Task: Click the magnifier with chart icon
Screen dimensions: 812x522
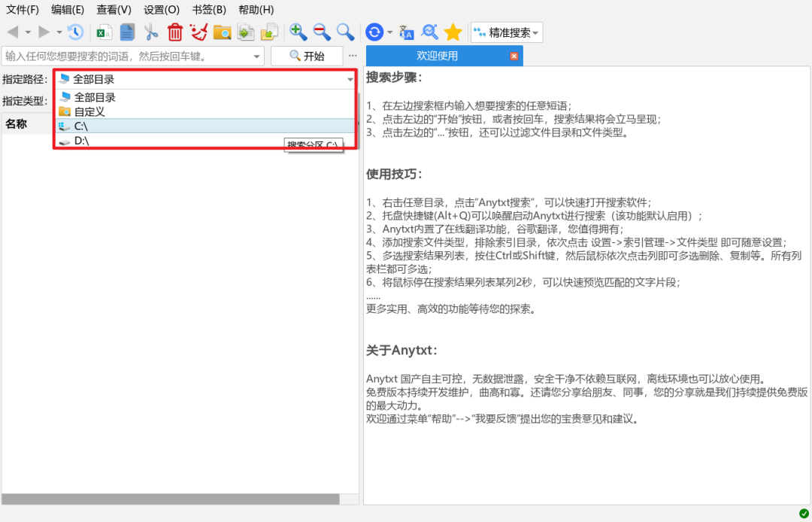Action: (429, 32)
